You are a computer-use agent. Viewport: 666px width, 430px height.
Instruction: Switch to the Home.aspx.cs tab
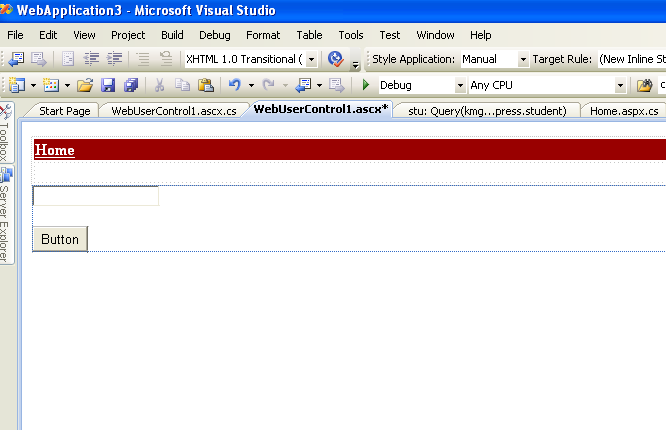(x=624, y=111)
